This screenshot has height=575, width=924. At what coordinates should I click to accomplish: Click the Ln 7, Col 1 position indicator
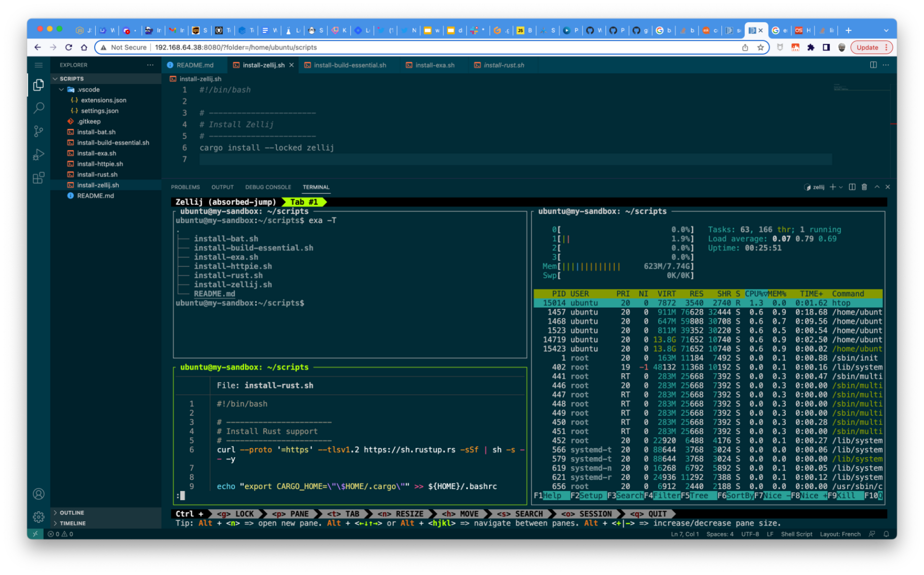(684, 533)
